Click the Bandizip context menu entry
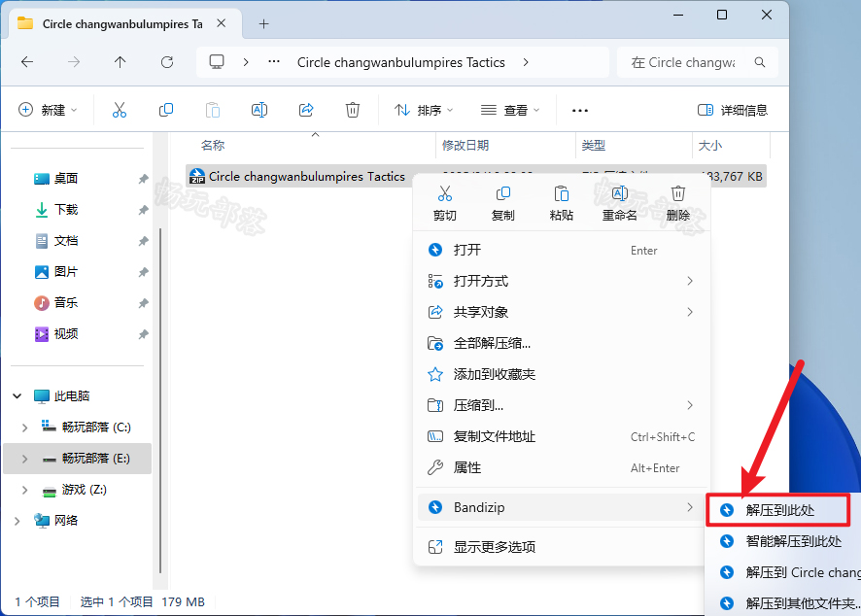861x616 pixels. [x=562, y=507]
